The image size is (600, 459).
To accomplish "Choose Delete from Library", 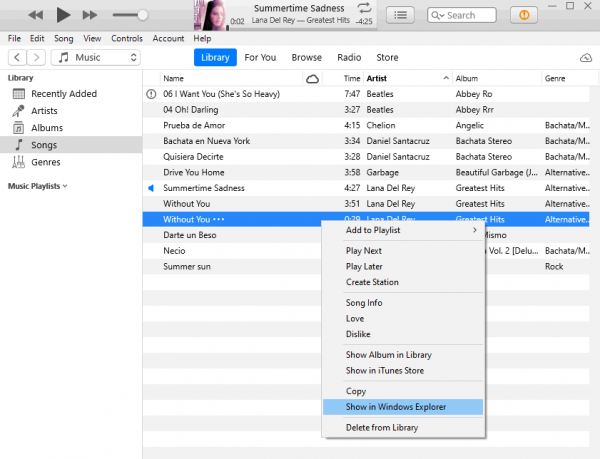I will coord(403,428).
